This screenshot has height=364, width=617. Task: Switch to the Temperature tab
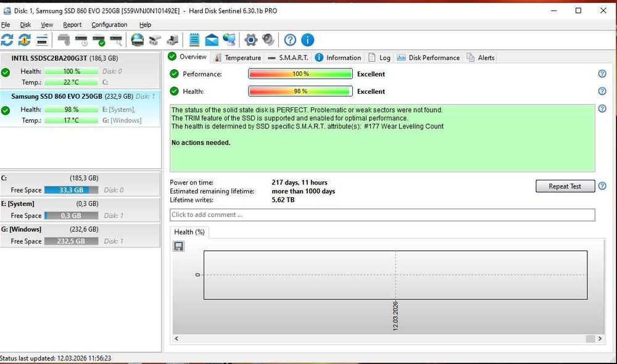click(238, 58)
